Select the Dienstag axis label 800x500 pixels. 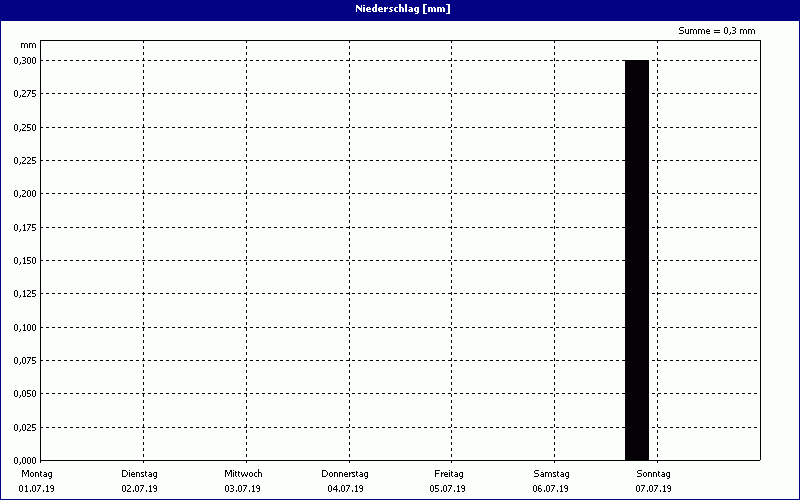139,473
